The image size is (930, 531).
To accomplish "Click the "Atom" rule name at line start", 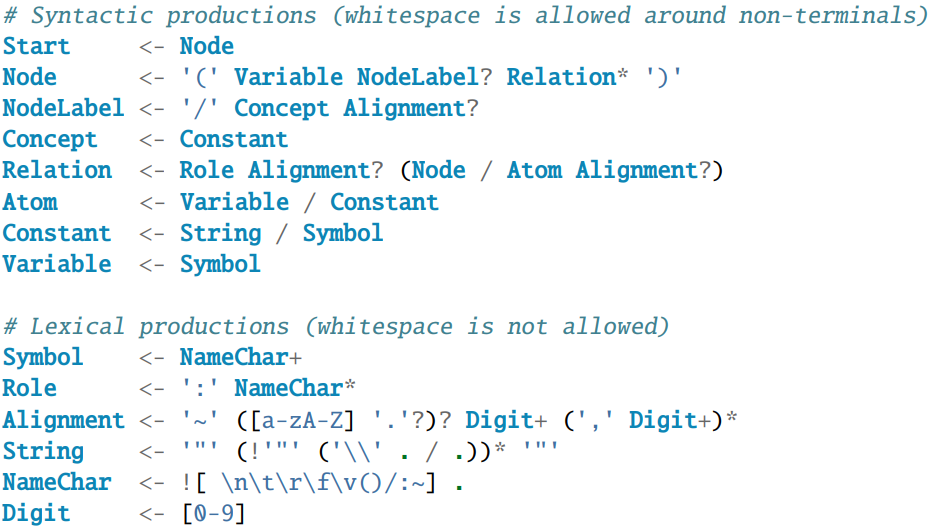I will [30, 202].
